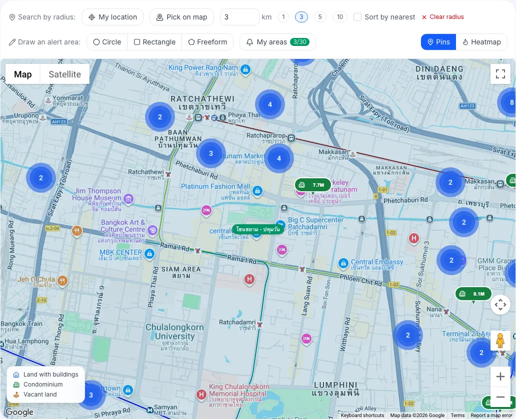Open cluster 4 at Pratunam Market
516x420 pixels.
[x=279, y=158]
